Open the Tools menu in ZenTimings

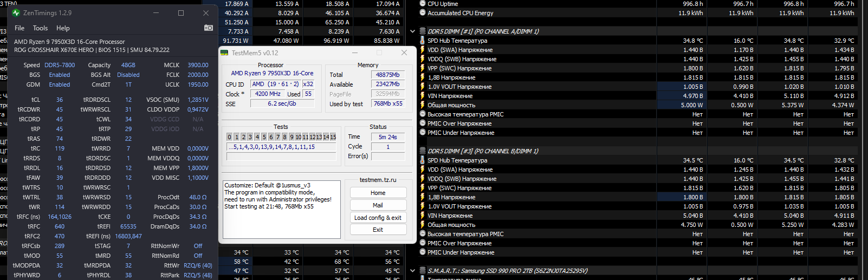tap(40, 28)
